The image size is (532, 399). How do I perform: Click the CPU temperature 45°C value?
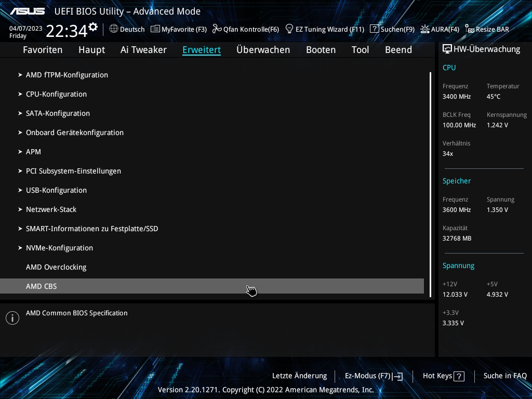(494, 97)
